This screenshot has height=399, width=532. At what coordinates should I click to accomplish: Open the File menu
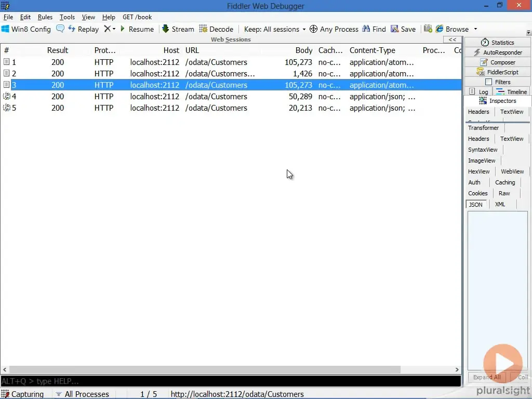pyautogui.click(x=8, y=17)
